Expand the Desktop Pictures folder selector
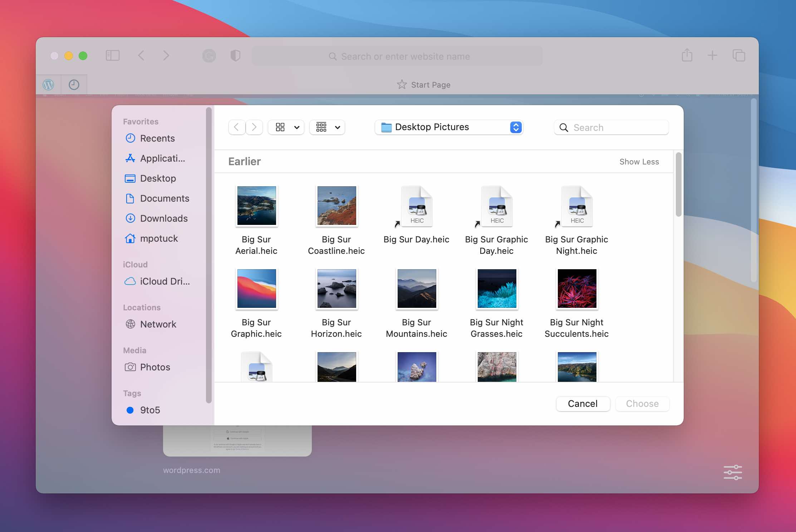The height and width of the screenshot is (532, 796). [515, 127]
